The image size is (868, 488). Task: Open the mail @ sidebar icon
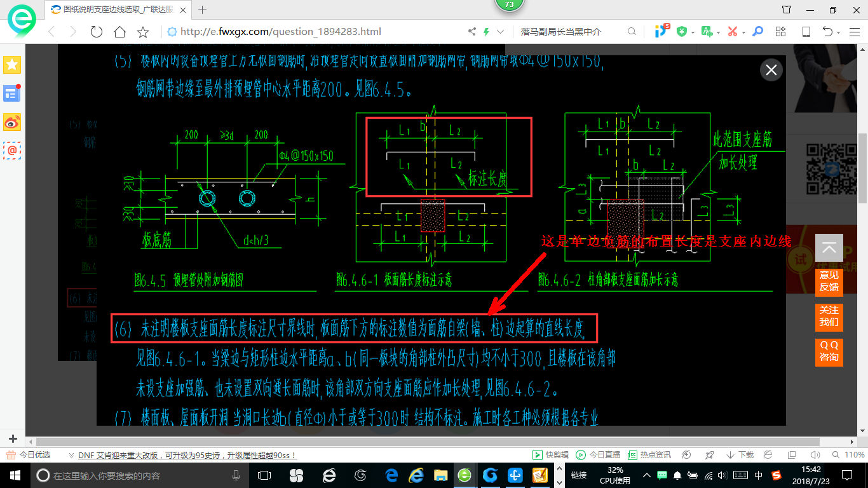click(x=12, y=150)
